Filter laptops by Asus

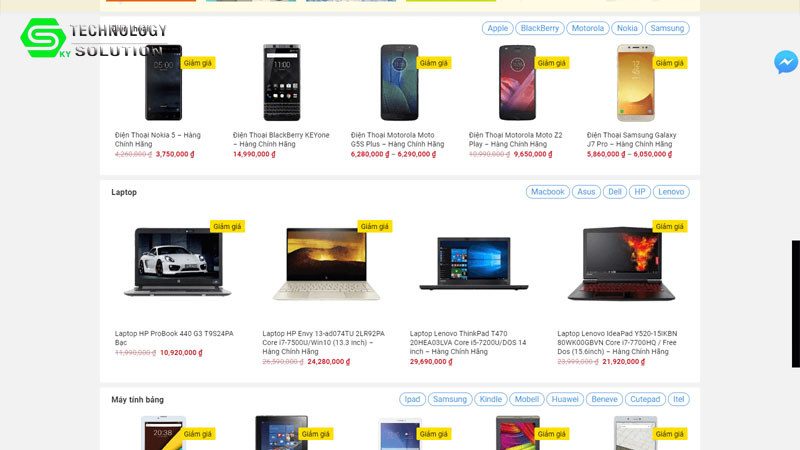(586, 192)
